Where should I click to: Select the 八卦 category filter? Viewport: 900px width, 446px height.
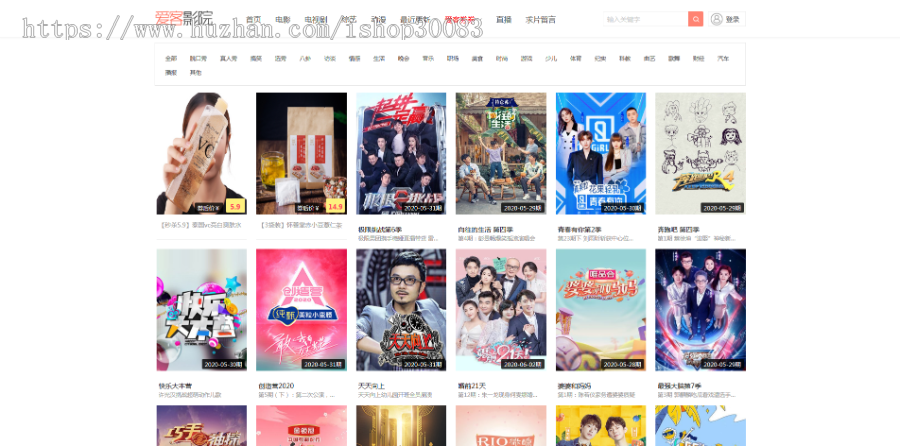point(305,59)
